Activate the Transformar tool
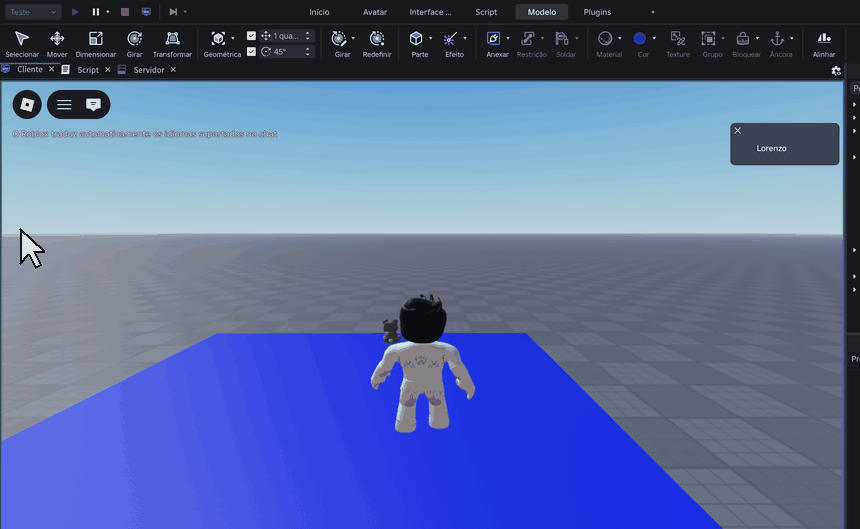The image size is (860, 529). coord(172,44)
